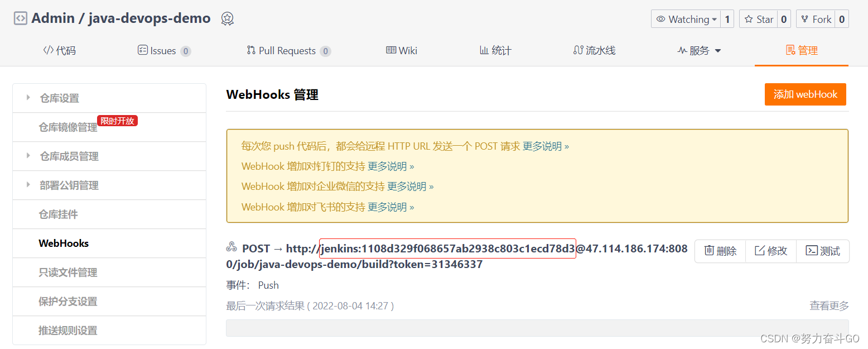Click the badge icon beside repository name
Image resolution: width=868 pixels, height=349 pixels.
(226, 18)
